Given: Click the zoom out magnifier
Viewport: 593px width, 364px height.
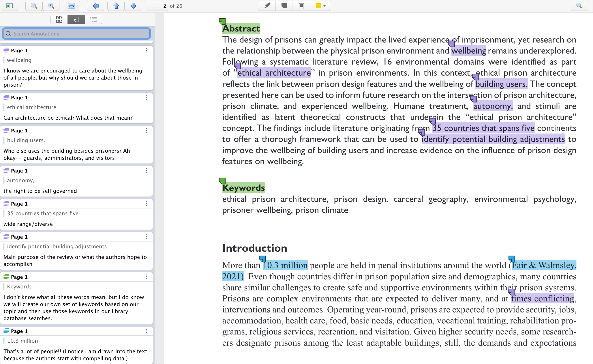Looking at the screenshot, I should (x=34, y=6).
